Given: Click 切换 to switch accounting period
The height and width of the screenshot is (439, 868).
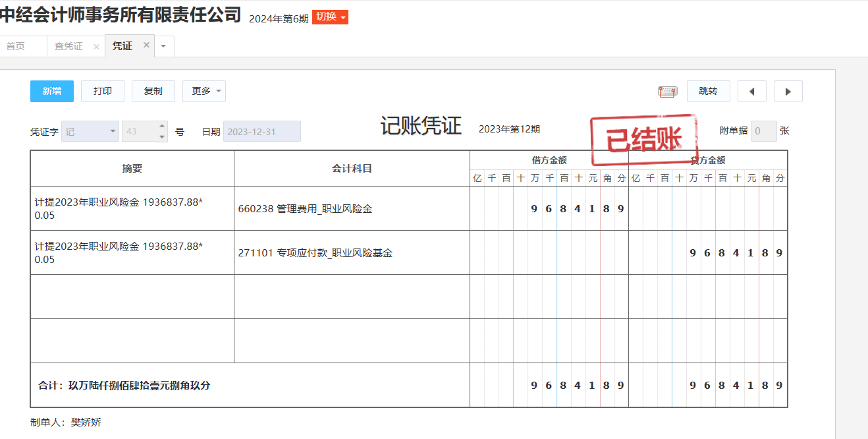Looking at the screenshot, I should (330, 17).
